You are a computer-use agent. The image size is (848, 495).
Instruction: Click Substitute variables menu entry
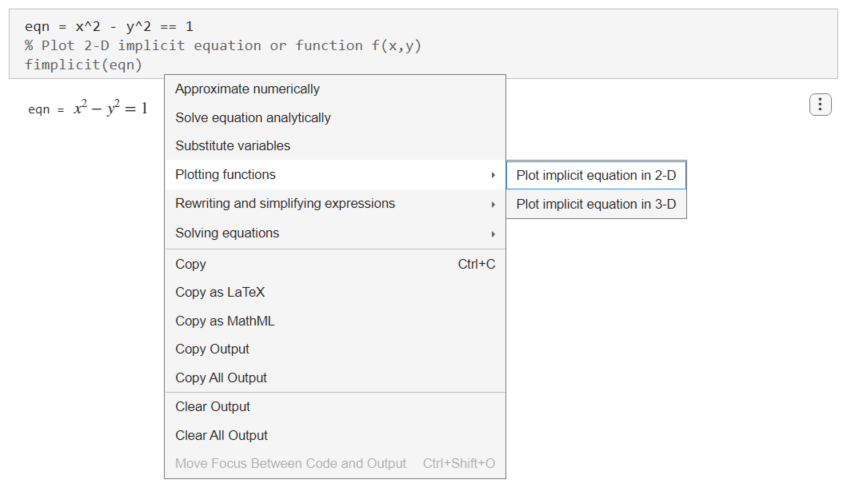click(x=232, y=146)
